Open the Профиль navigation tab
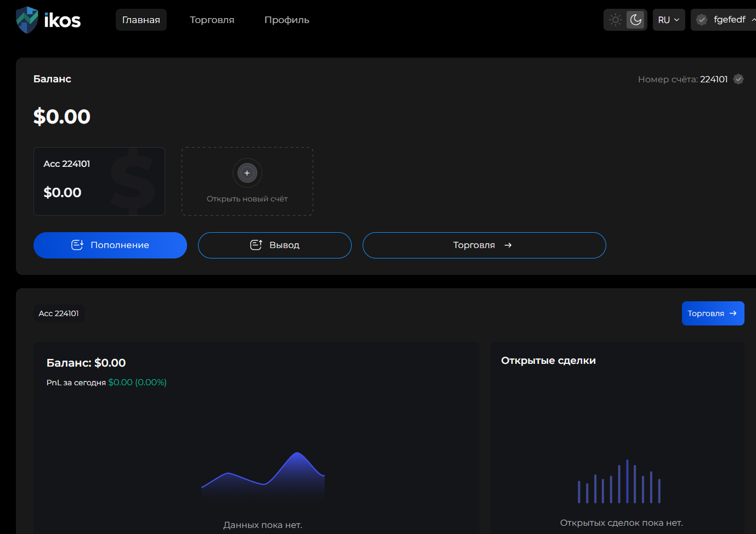Viewport: 756px width, 534px height. pyautogui.click(x=286, y=20)
